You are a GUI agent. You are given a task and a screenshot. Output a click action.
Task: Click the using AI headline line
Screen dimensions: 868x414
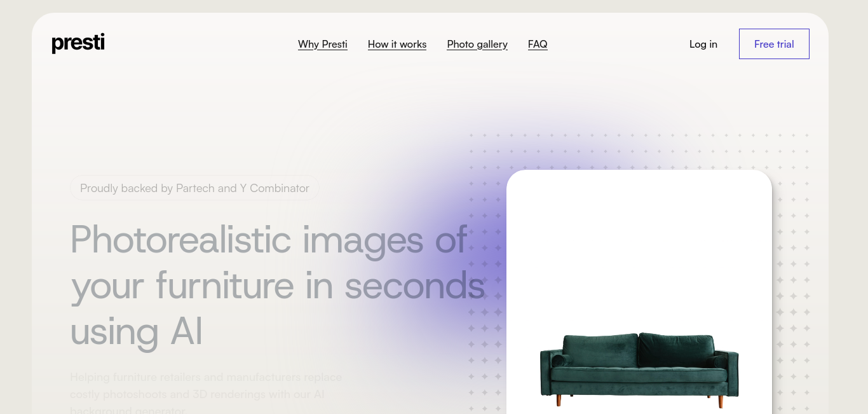pos(137,331)
